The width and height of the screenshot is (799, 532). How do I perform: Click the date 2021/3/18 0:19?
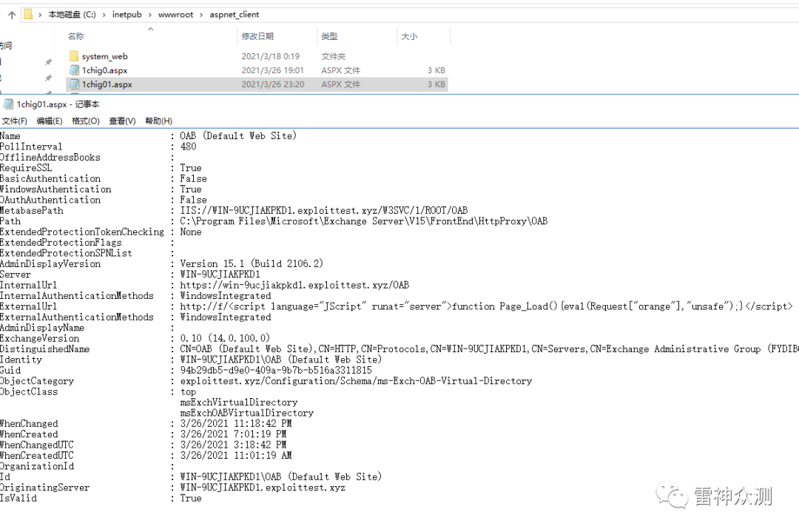click(271, 56)
